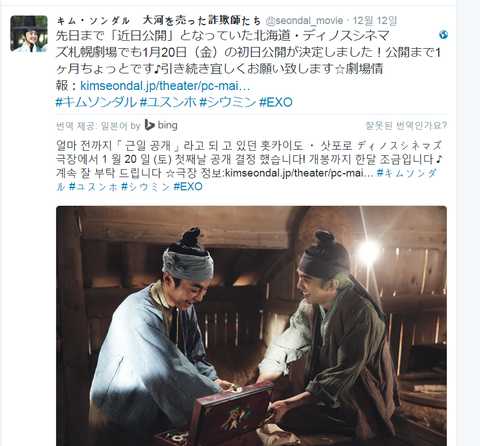Open the #シウミン hashtag in translated text

pos(145,187)
